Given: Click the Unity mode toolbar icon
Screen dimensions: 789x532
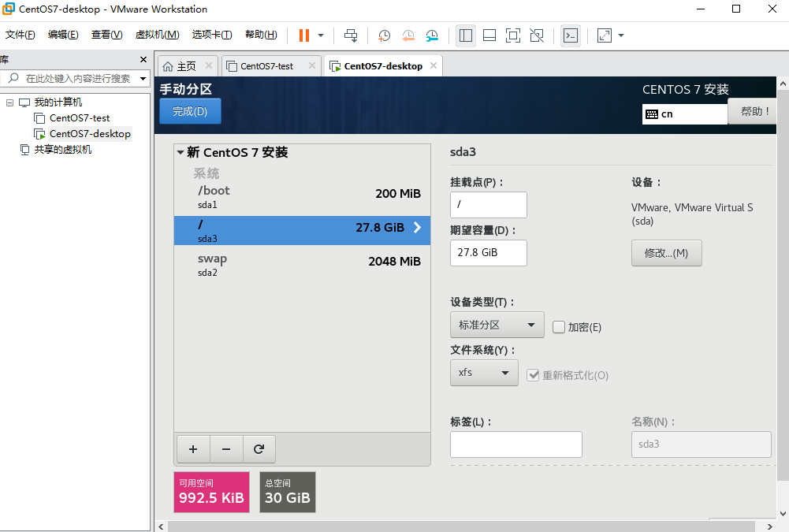Looking at the screenshot, I should point(537,35).
